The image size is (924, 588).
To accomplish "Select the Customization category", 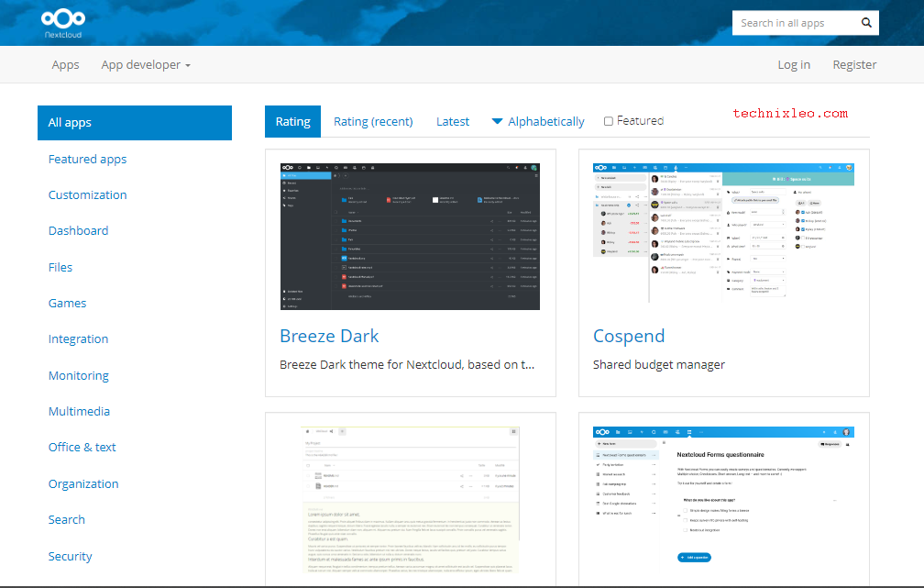I will click(x=87, y=194).
